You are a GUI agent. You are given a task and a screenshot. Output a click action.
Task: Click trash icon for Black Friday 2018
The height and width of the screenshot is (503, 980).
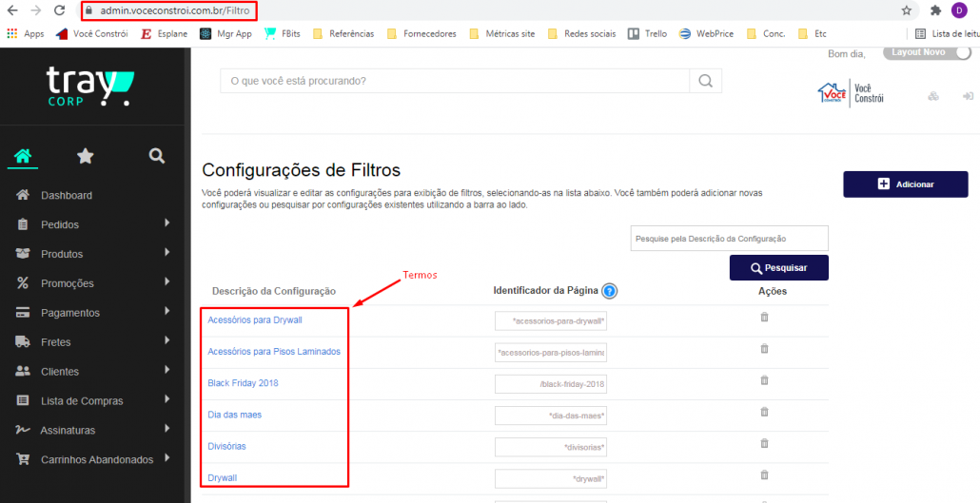pos(764,379)
